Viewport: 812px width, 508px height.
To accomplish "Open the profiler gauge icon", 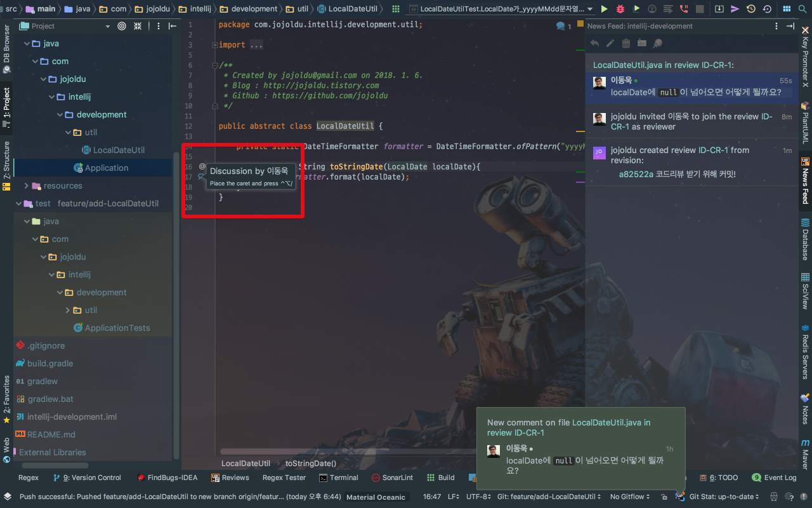I will point(652,9).
